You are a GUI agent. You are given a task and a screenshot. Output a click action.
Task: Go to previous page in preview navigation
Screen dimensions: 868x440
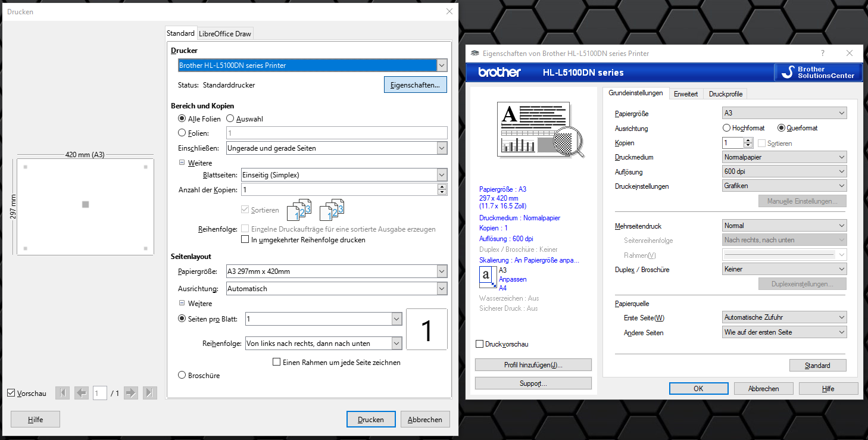pos(82,393)
